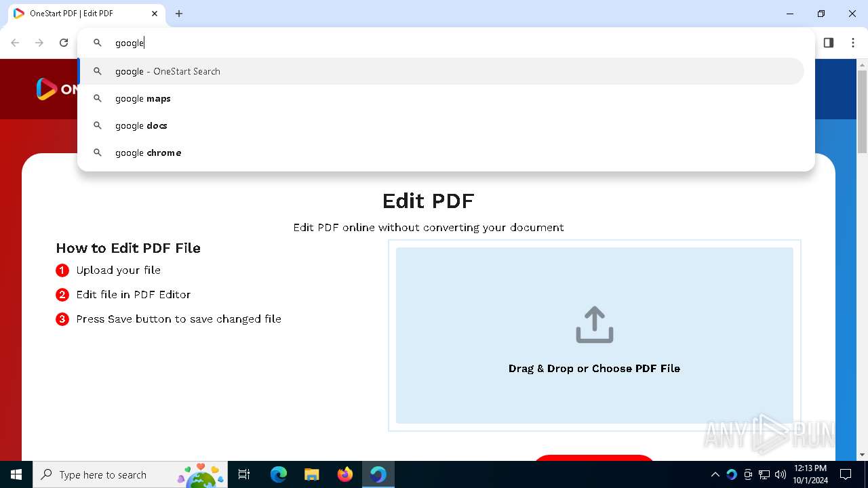Click the Upload your file step
This screenshot has width=868, height=488.
coord(118,270)
